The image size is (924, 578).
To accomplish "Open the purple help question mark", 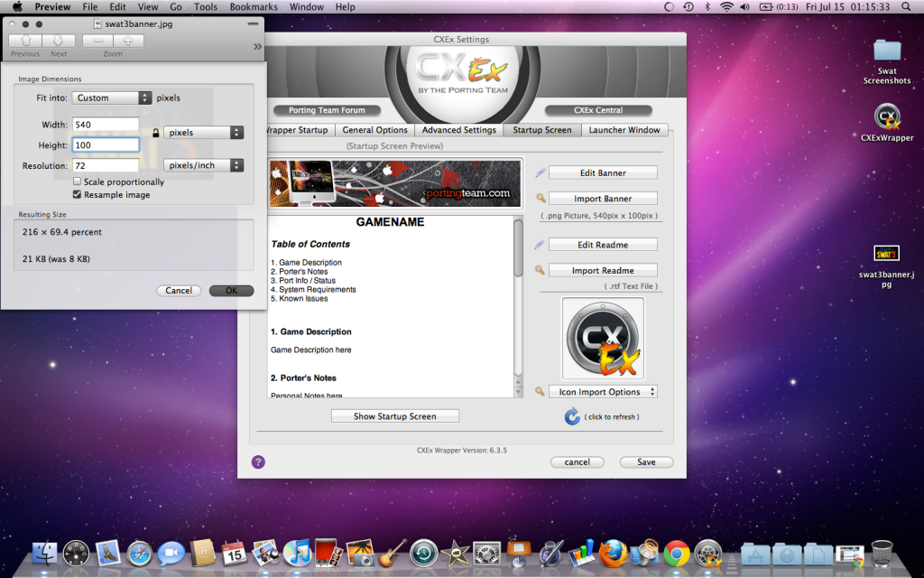I will 258,461.
